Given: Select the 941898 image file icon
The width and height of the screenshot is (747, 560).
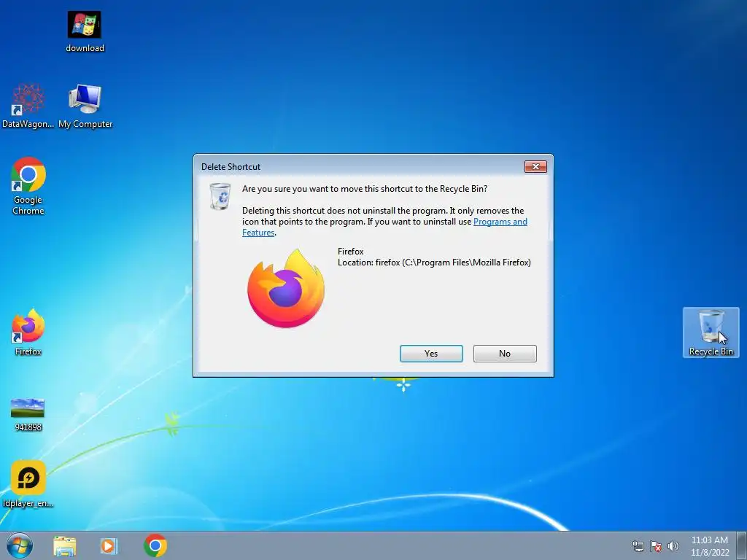Looking at the screenshot, I should pyautogui.click(x=28, y=414).
